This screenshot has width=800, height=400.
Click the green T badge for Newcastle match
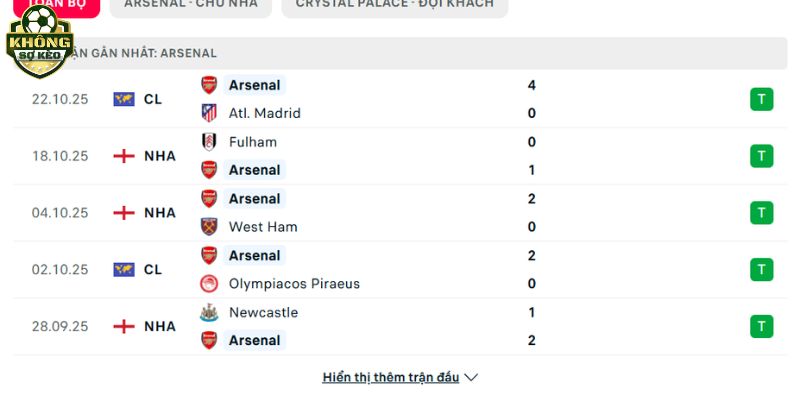click(761, 326)
